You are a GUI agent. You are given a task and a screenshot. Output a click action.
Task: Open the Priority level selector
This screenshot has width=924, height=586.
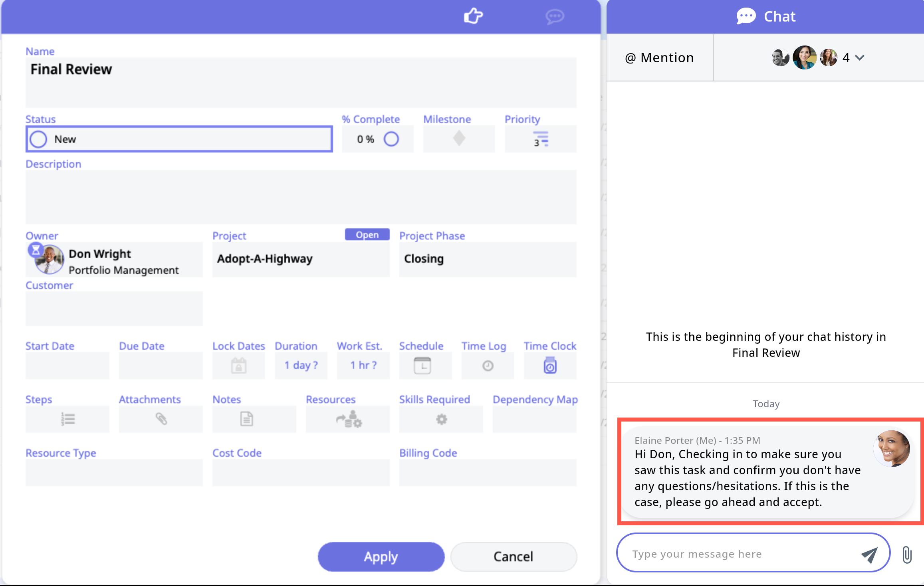point(540,139)
